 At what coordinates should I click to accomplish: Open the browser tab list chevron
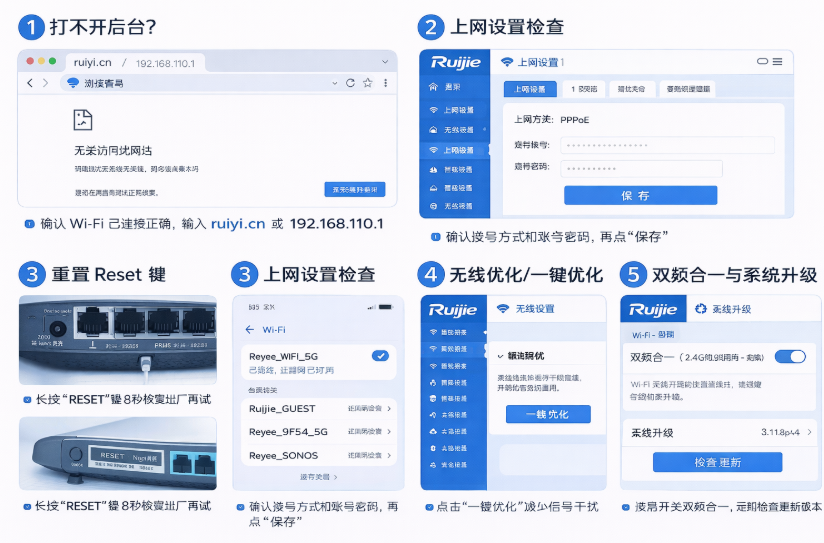385,62
